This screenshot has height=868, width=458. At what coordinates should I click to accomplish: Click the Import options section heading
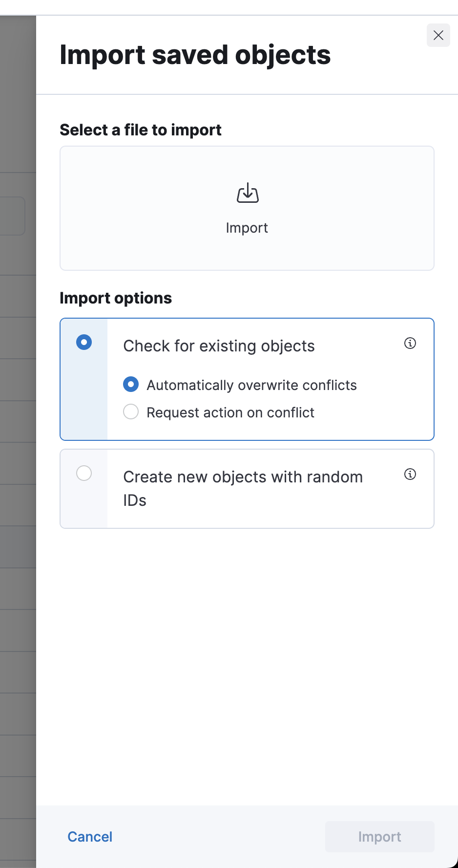point(116,298)
